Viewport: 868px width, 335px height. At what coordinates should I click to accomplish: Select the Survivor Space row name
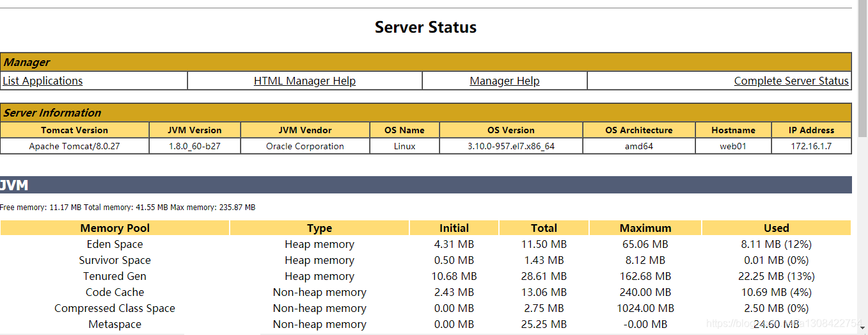[x=115, y=260]
